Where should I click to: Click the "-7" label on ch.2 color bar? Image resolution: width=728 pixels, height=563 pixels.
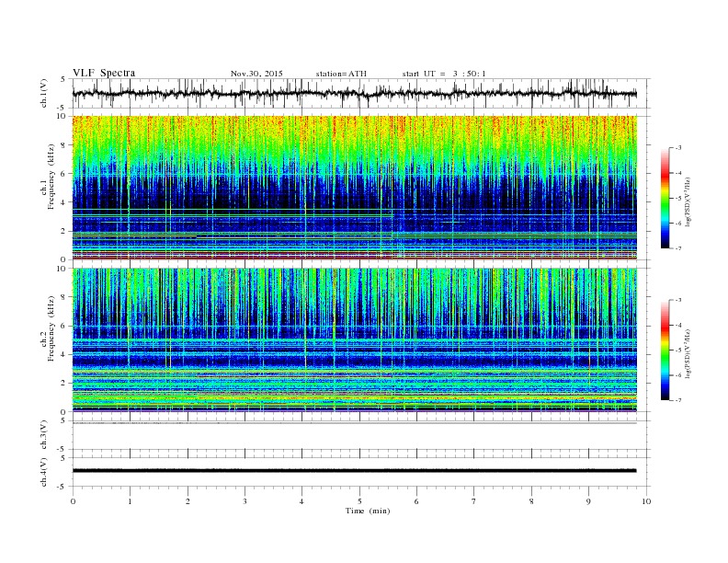(x=678, y=400)
